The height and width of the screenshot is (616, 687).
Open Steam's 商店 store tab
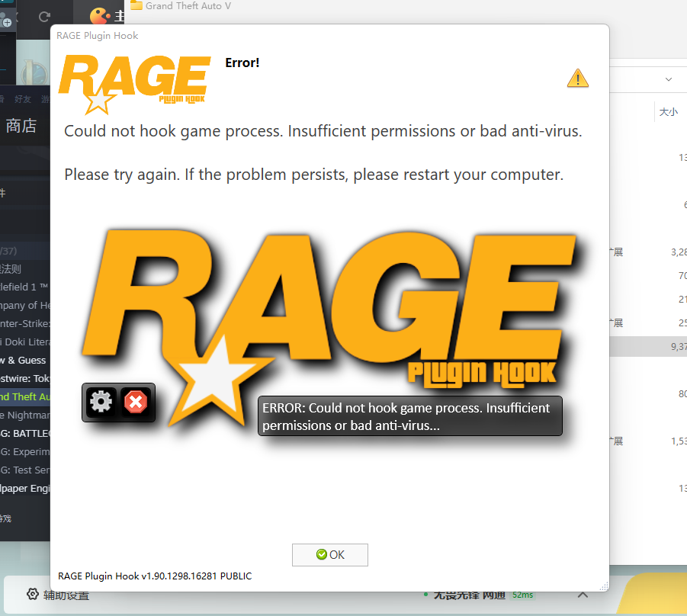21,126
